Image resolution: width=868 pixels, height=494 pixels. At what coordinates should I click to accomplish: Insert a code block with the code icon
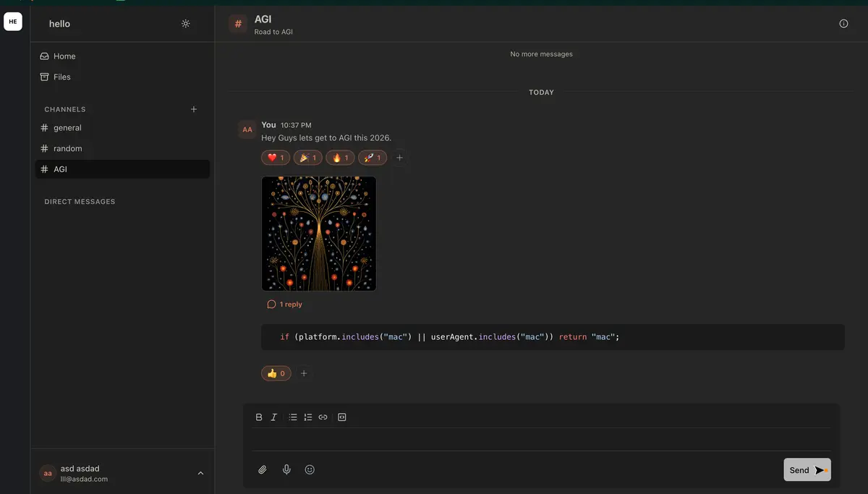[x=341, y=417]
